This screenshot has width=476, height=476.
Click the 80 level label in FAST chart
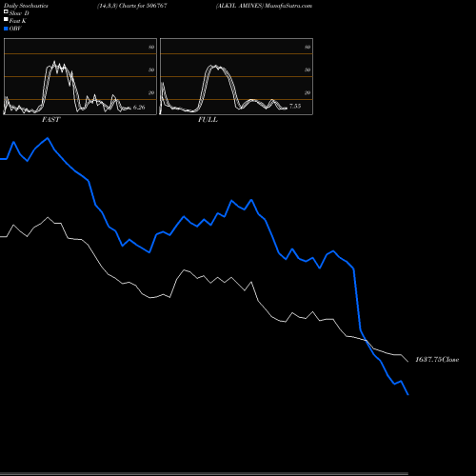[x=151, y=47]
